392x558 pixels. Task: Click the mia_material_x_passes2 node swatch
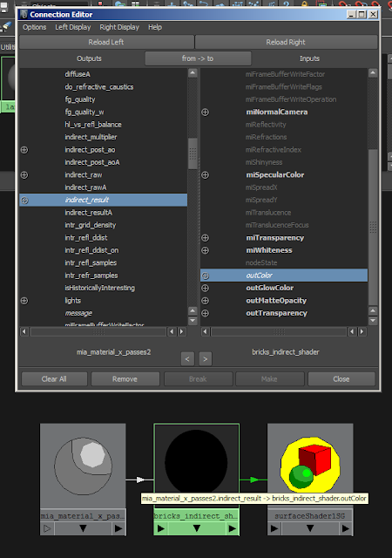point(83,466)
